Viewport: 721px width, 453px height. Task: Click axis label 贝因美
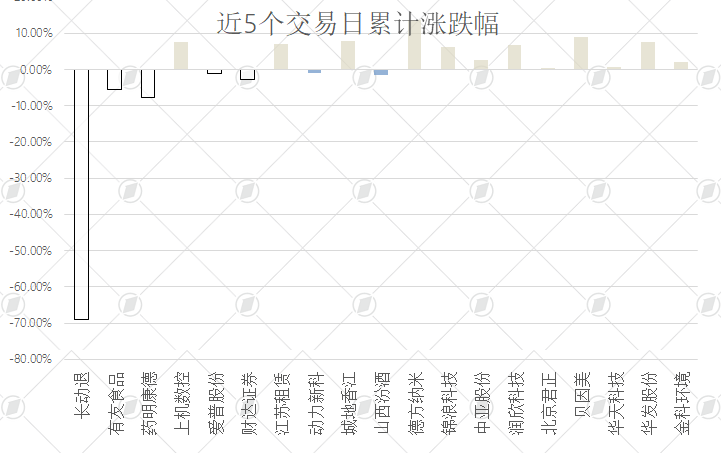coord(582,395)
